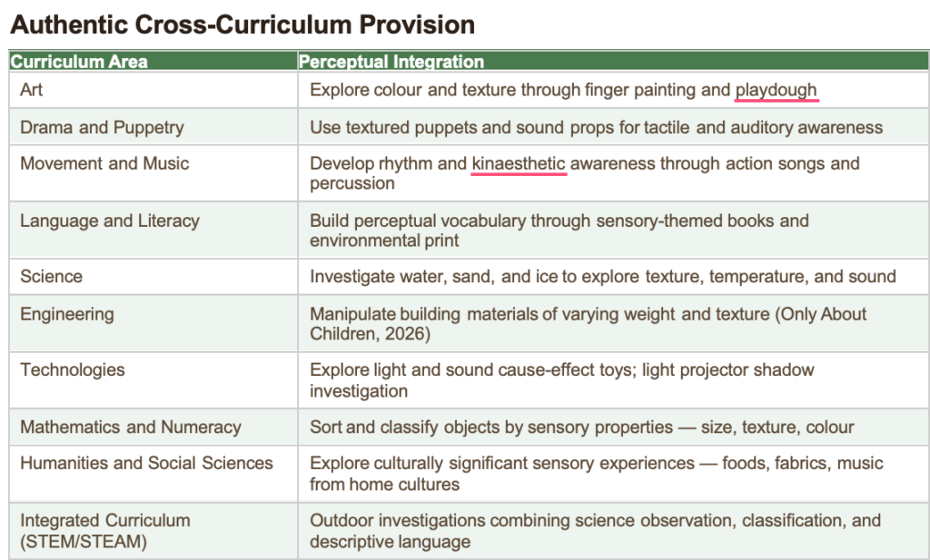Screen dimensions: 930x560
Task: Click the misspelled word 'playdough'
Action: (776, 90)
